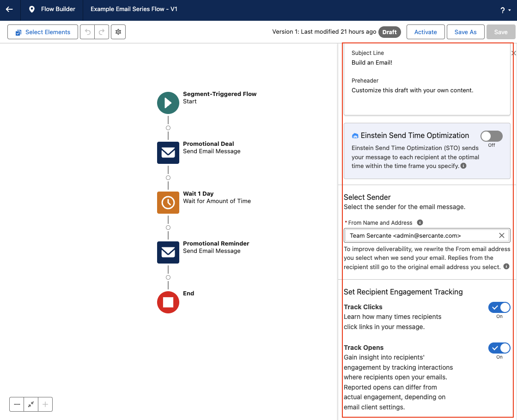
Task: Click the undo arrow
Action: click(x=87, y=32)
